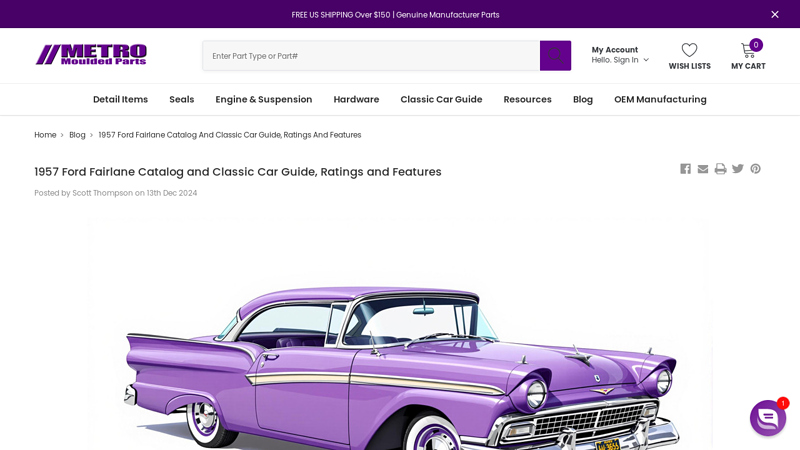The image size is (800, 450).
Task: Click the purple search magnifier button
Action: coord(555,56)
